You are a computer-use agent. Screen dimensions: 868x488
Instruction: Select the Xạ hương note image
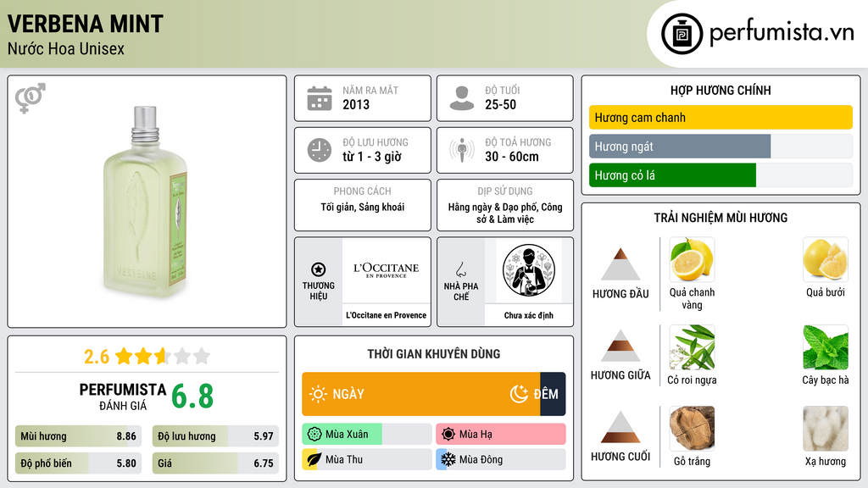point(826,428)
